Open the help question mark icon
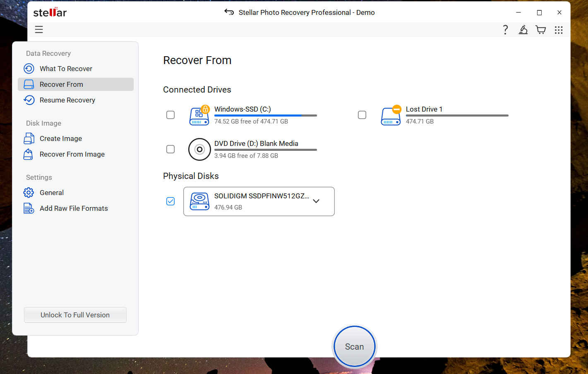The image size is (588, 374). 505,29
